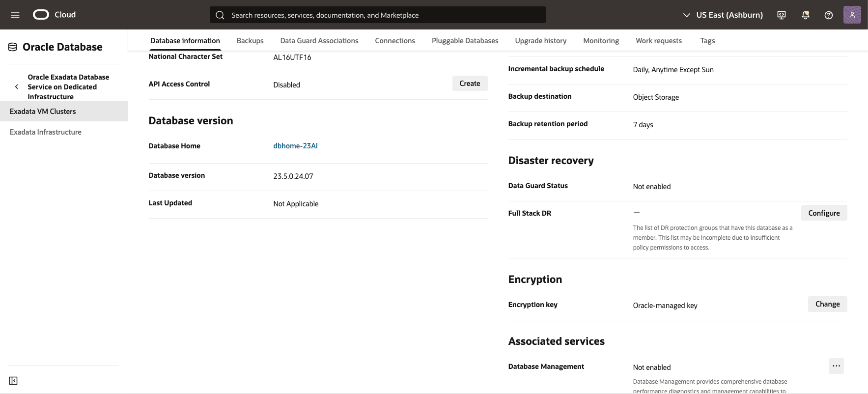Open the user profile avatar
The width and height of the screenshot is (868, 394).
point(852,15)
